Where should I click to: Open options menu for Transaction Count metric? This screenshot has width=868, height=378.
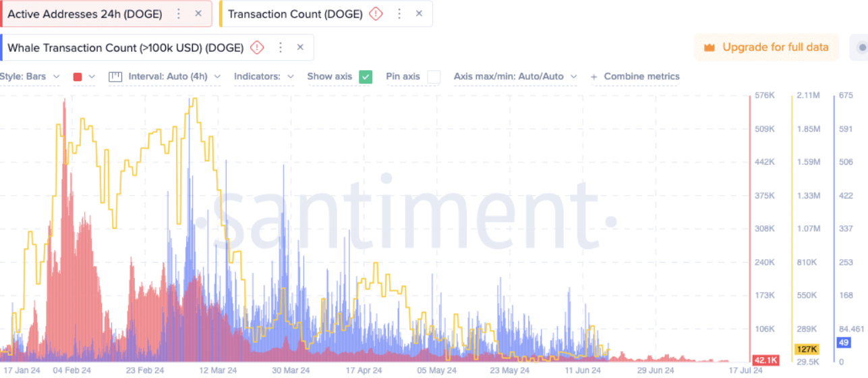point(399,13)
